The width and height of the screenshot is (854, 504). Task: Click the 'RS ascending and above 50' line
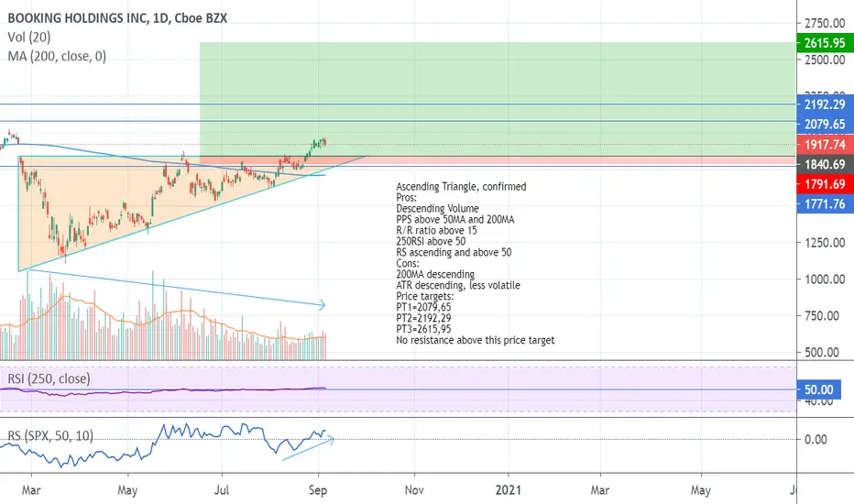pos(454,252)
